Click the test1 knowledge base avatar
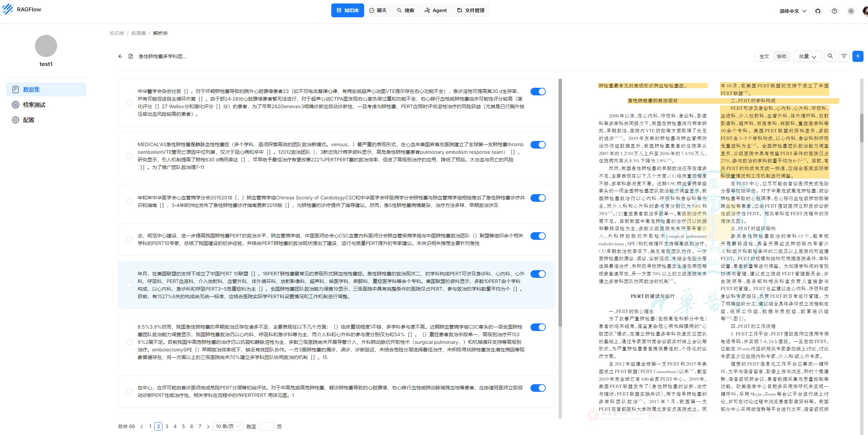This screenshot has width=868, height=435. click(46, 46)
